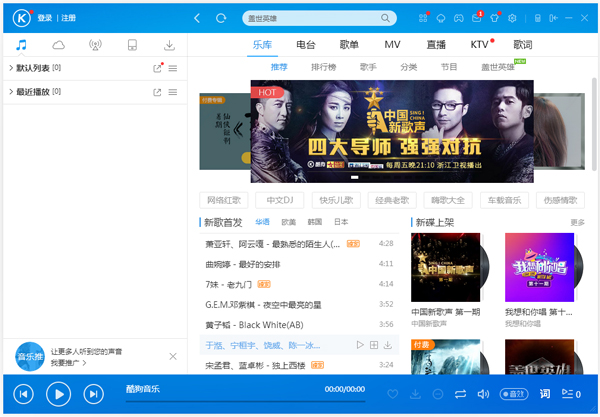Switch to the 歌单 tab
This screenshot has width=600, height=417.
click(349, 45)
